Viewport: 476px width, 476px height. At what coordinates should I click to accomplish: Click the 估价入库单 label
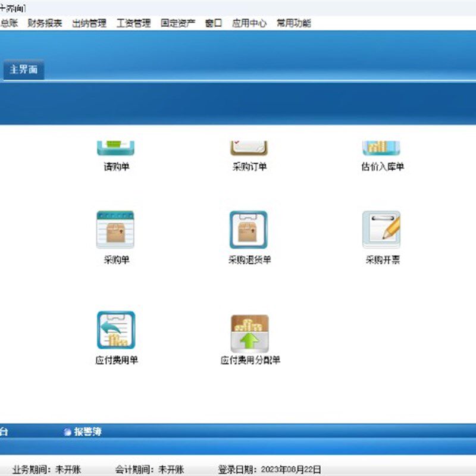(x=383, y=167)
